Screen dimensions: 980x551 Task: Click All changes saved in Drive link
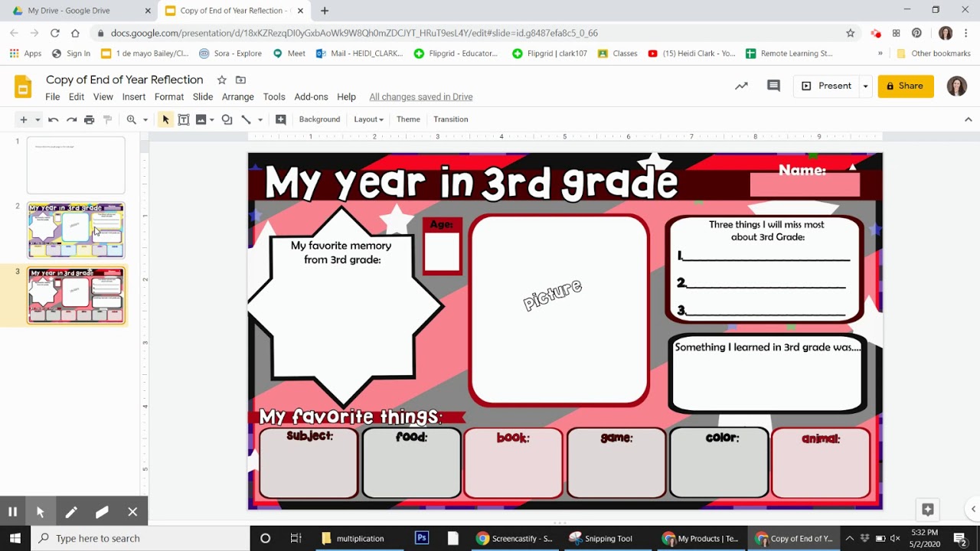(421, 97)
